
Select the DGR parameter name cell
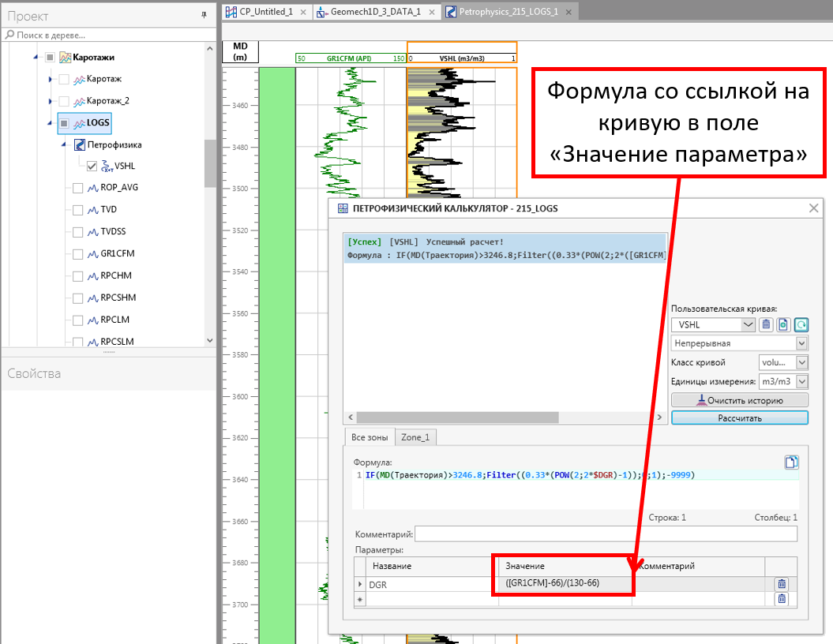pos(432,585)
